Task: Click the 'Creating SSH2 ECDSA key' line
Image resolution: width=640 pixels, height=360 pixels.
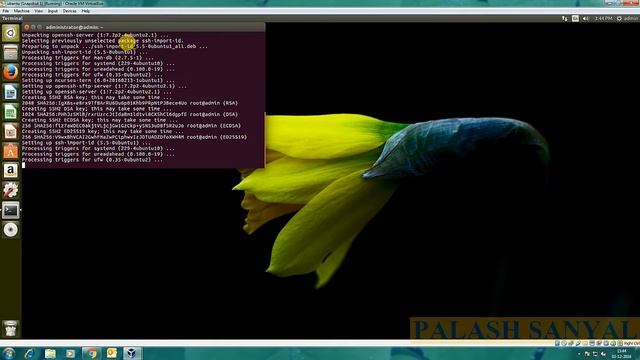Action: pos(100,120)
